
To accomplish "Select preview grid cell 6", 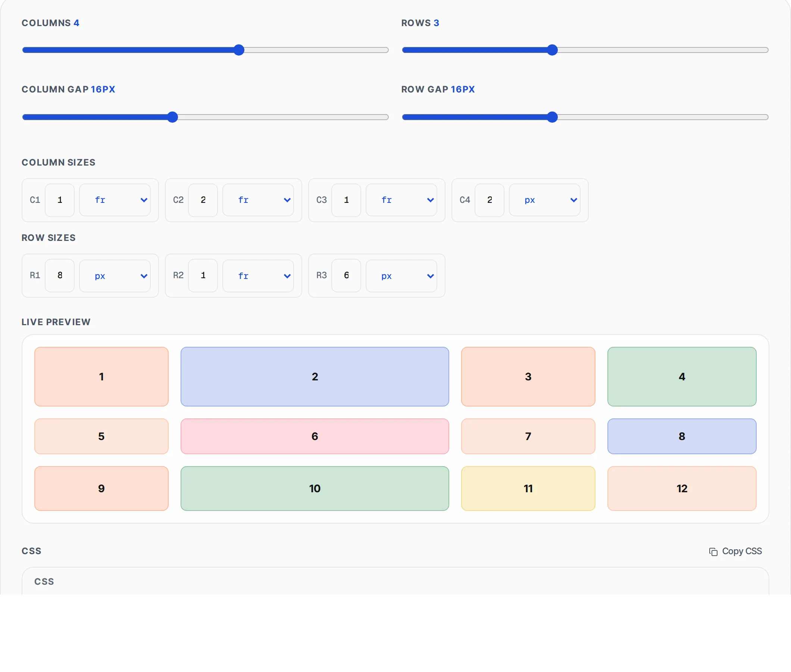I will (x=315, y=436).
